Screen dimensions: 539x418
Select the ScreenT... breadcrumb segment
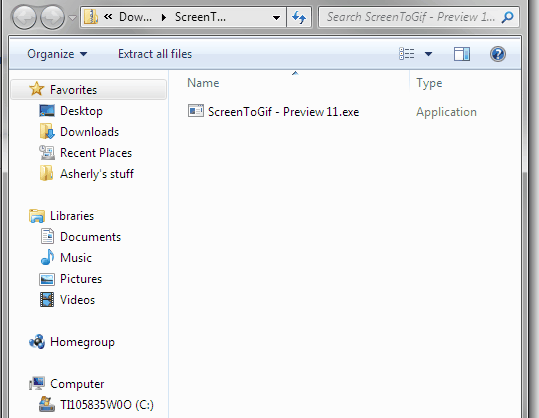200,17
